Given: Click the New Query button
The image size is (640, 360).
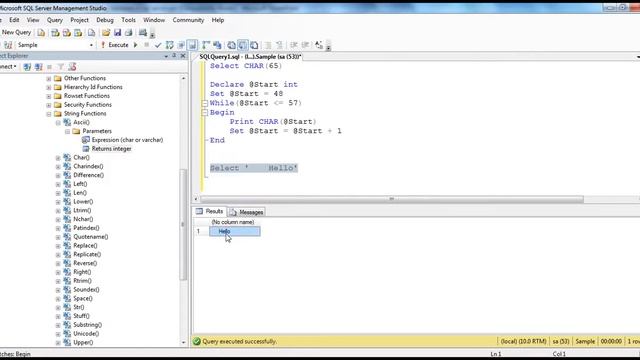Looking at the screenshot, I should 16,32.
